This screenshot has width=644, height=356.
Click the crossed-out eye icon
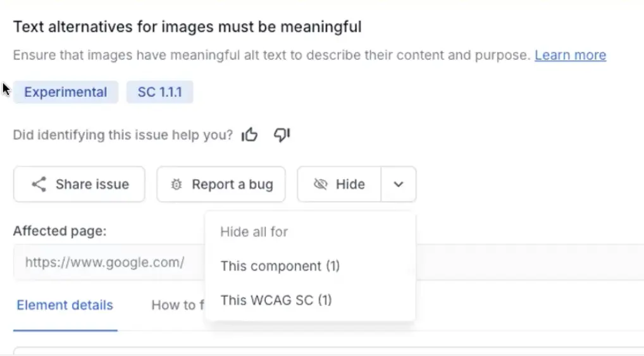click(321, 184)
